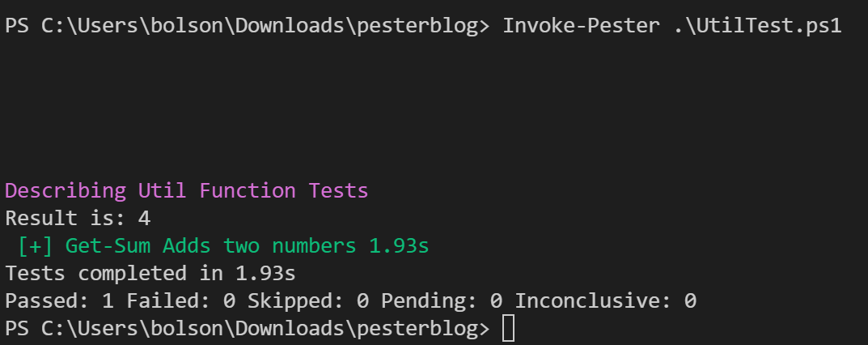868x345 pixels.
Task: Click the terminal cursor block at the prompt
Action: [x=508, y=329]
